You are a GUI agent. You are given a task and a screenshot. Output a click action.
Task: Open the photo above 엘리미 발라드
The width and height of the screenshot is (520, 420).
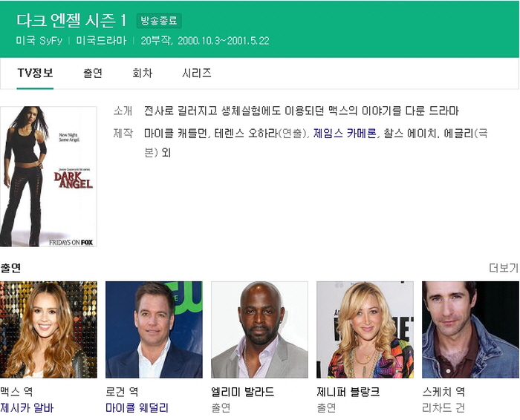259,329
